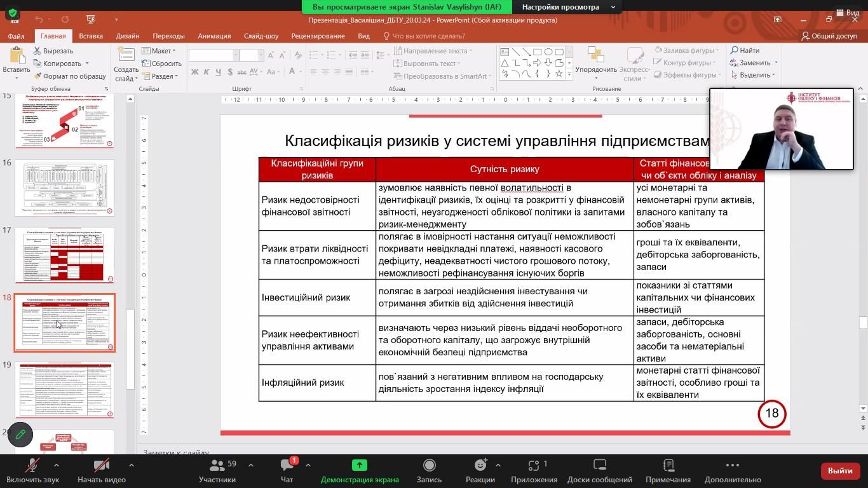Click Общий доступ share button
The image size is (868, 488).
click(829, 36)
